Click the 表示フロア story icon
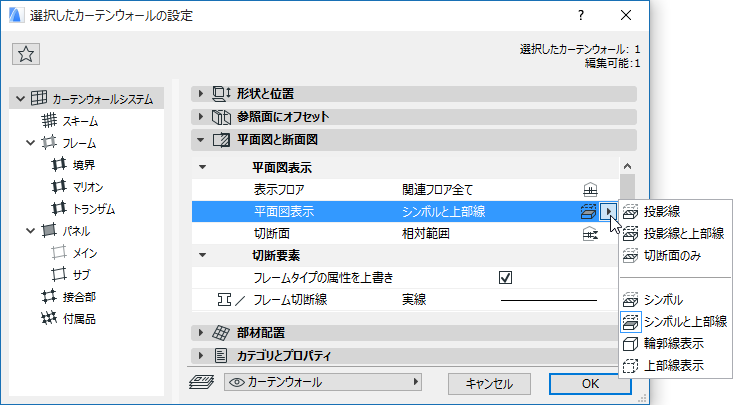 pos(590,190)
